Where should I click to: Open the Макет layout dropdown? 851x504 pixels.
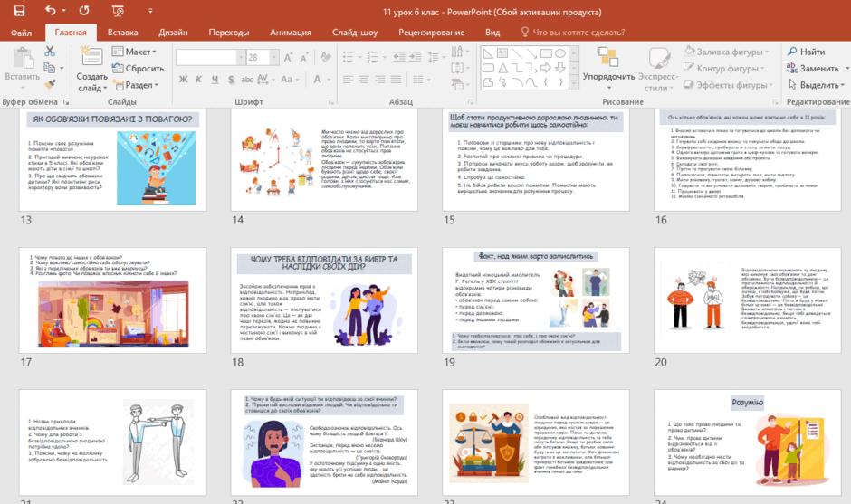[134, 52]
